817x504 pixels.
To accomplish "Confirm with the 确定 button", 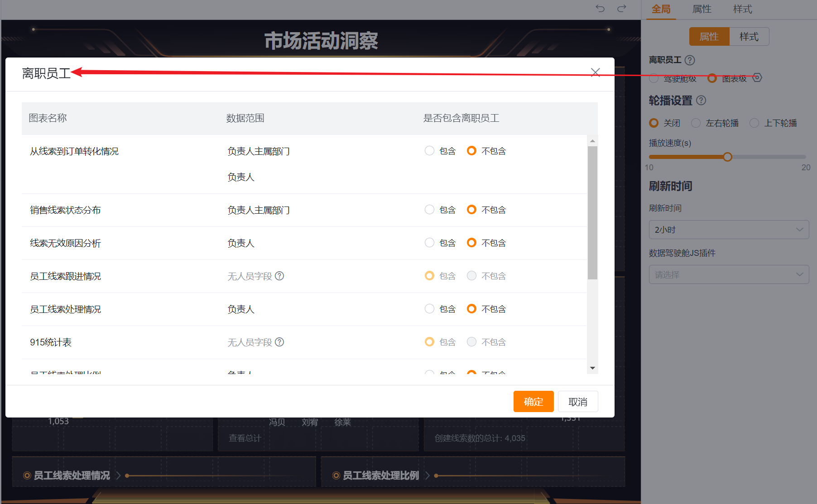I will coord(533,401).
